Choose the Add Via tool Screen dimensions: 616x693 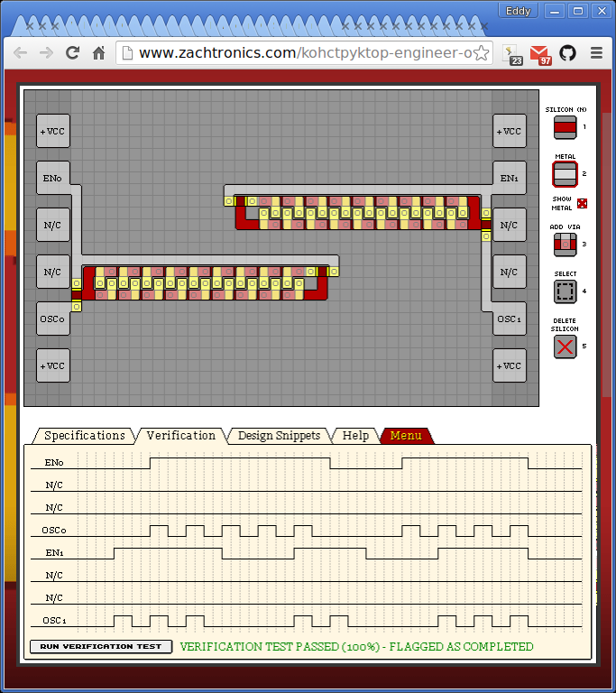click(565, 244)
